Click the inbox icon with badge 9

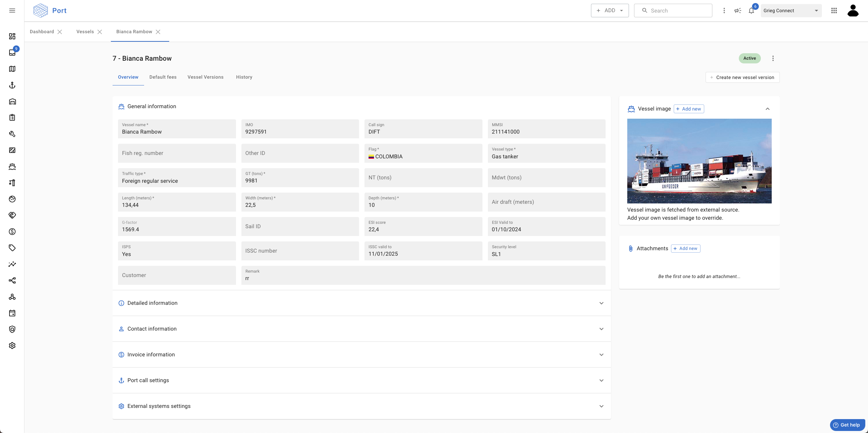click(12, 53)
